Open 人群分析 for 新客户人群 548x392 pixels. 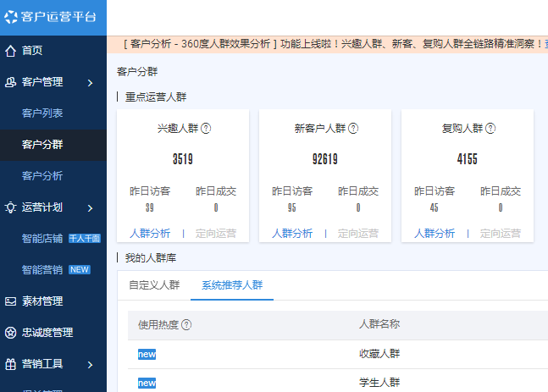pyautogui.click(x=292, y=234)
